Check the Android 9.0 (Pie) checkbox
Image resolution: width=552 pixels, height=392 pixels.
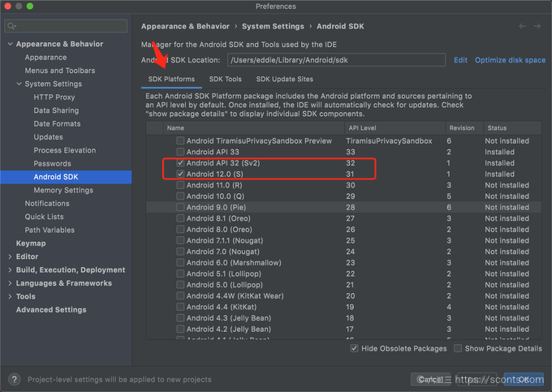180,207
